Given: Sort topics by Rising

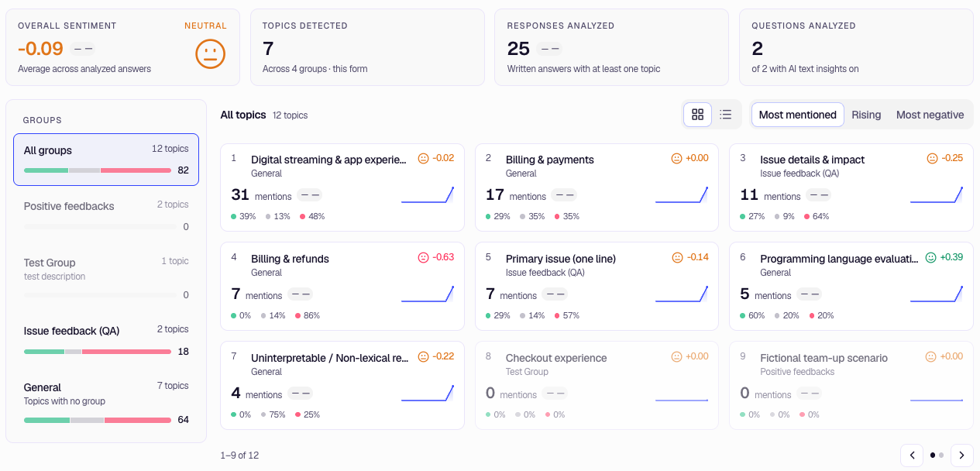Looking at the screenshot, I should tap(866, 115).
